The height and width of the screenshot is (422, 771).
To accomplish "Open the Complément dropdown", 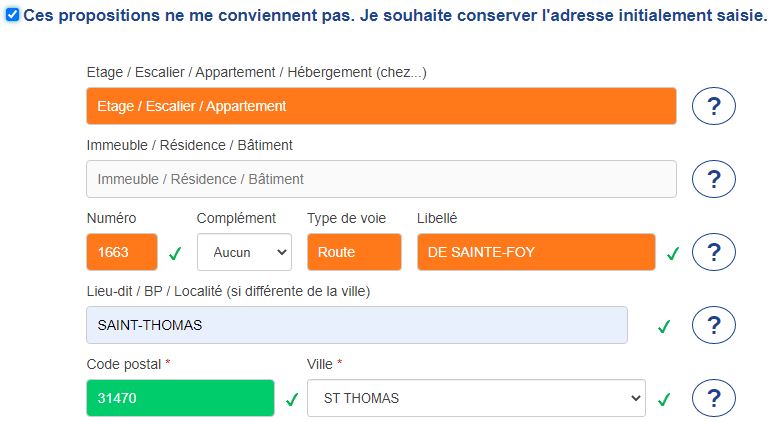I will [244, 252].
